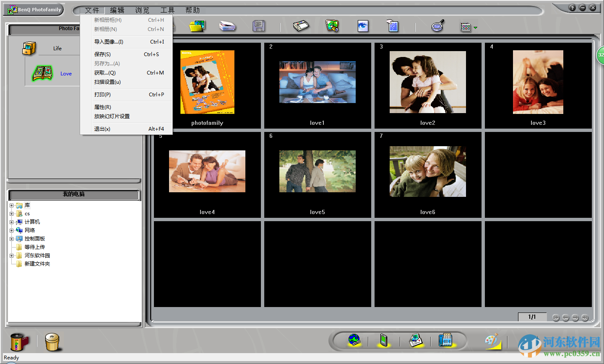The width and height of the screenshot is (604, 364).
Task: Open the 工具 menu
Action: point(167,10)
